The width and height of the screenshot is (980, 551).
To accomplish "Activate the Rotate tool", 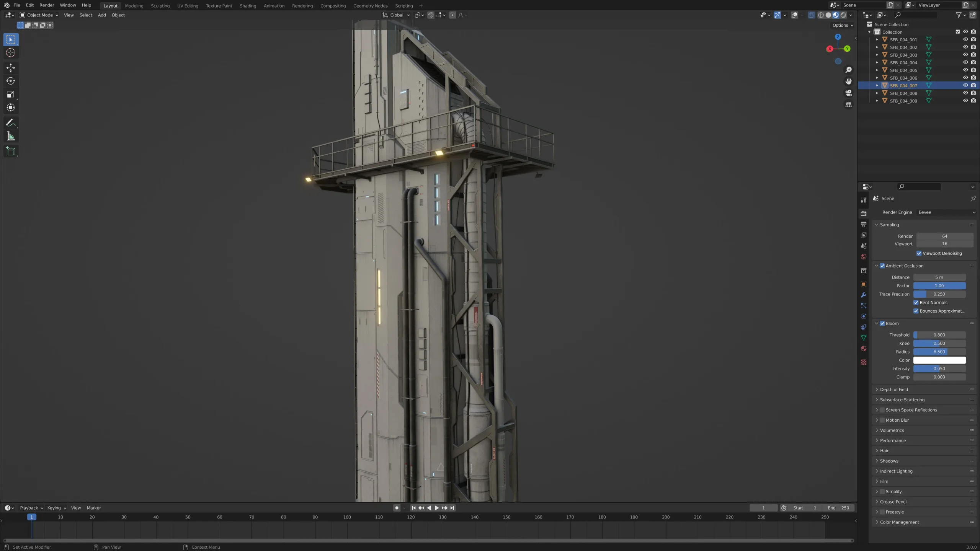I will click(x=11, y=81).
